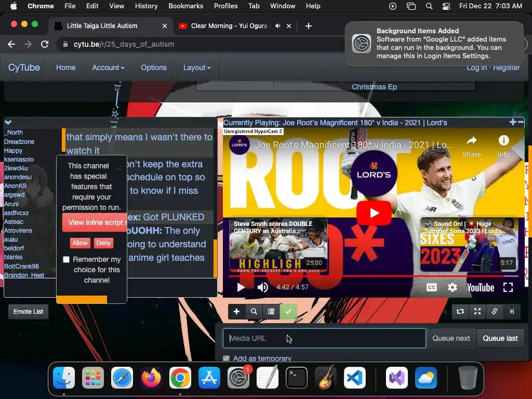The height and width of the screenshot is (399, 532).
Task: Click the large red YouTube play button
Action: [x=374, y=213]
